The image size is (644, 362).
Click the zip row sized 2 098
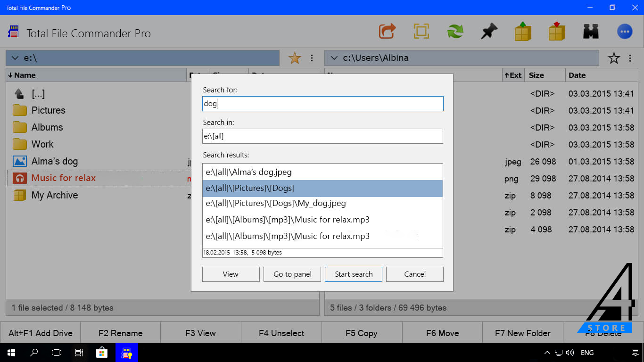point(481,213)
